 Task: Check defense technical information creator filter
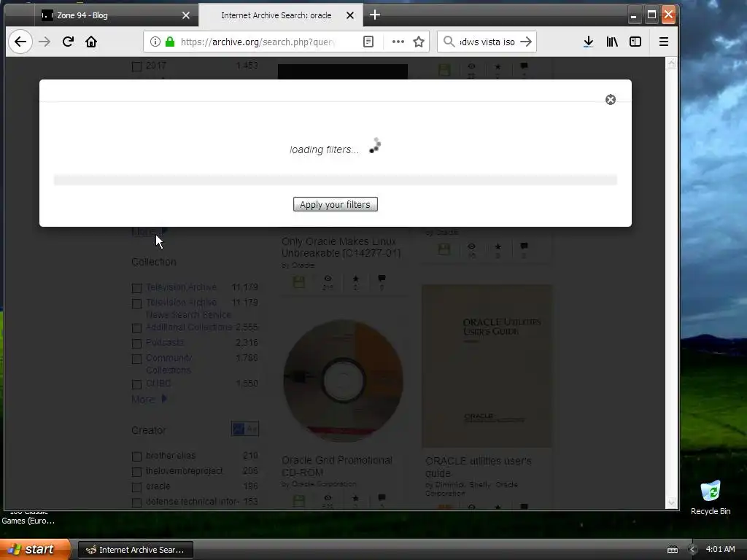(x=136, y=502)
